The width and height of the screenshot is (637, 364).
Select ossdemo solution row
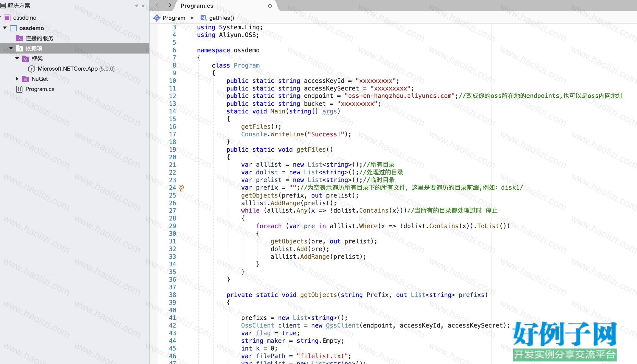[x=75, y=18]
